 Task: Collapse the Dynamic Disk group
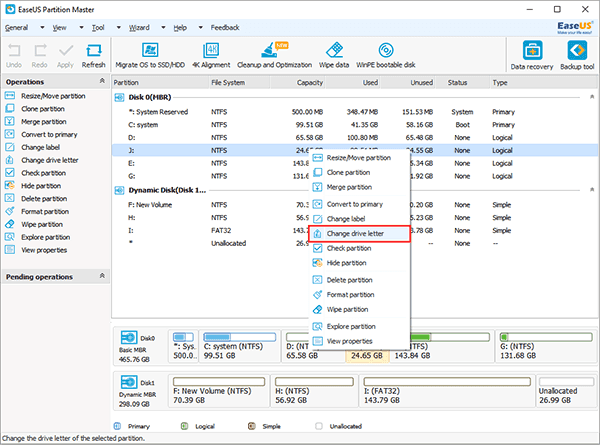(592, 190)
